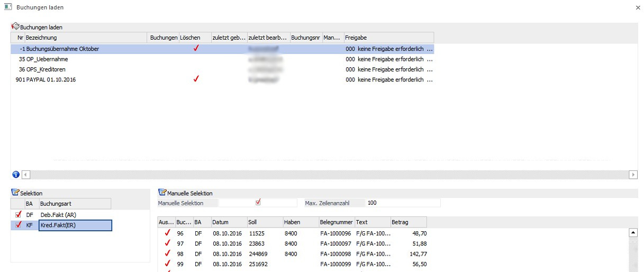Viewport: 644px width, 272px height.
Task: Toggle selection checkmark for booking 96
Action: pyautogui.click(x=168, y=233)
